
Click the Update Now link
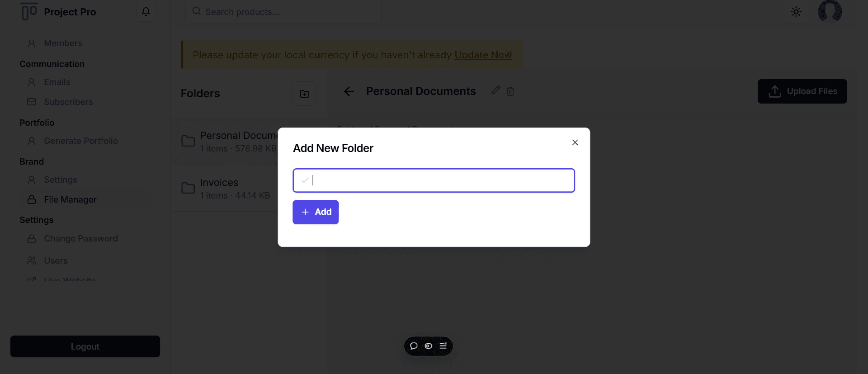482,55
